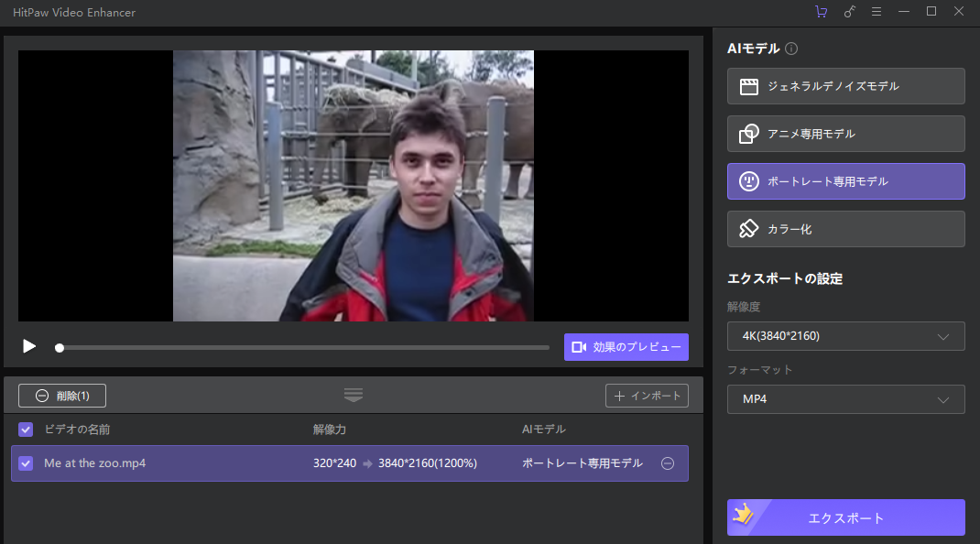Click the video playback progress slider

click(302, 348)
